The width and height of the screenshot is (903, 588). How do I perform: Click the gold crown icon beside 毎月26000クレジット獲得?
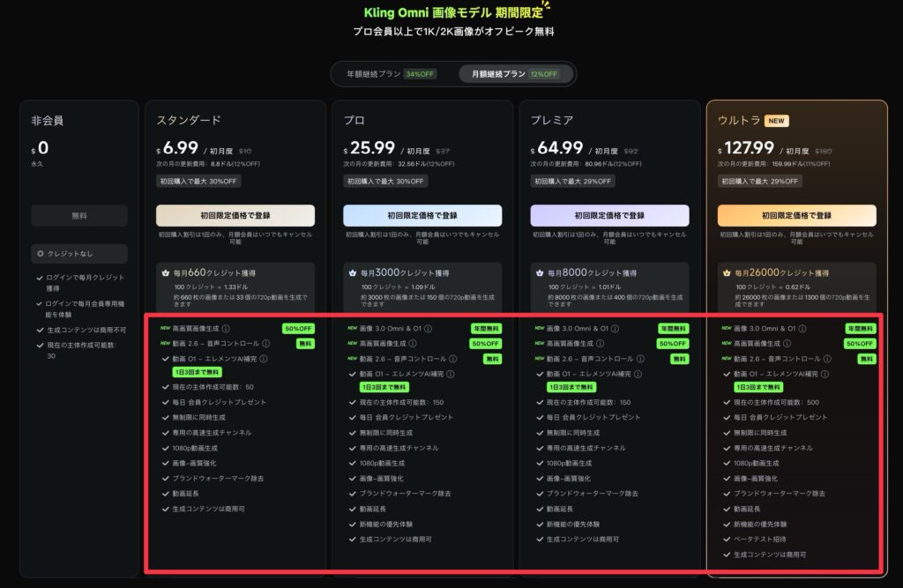coord(726,273)
